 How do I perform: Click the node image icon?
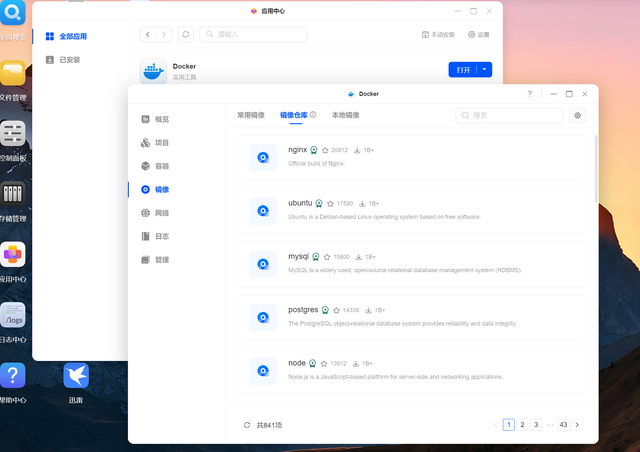[263, 371]
